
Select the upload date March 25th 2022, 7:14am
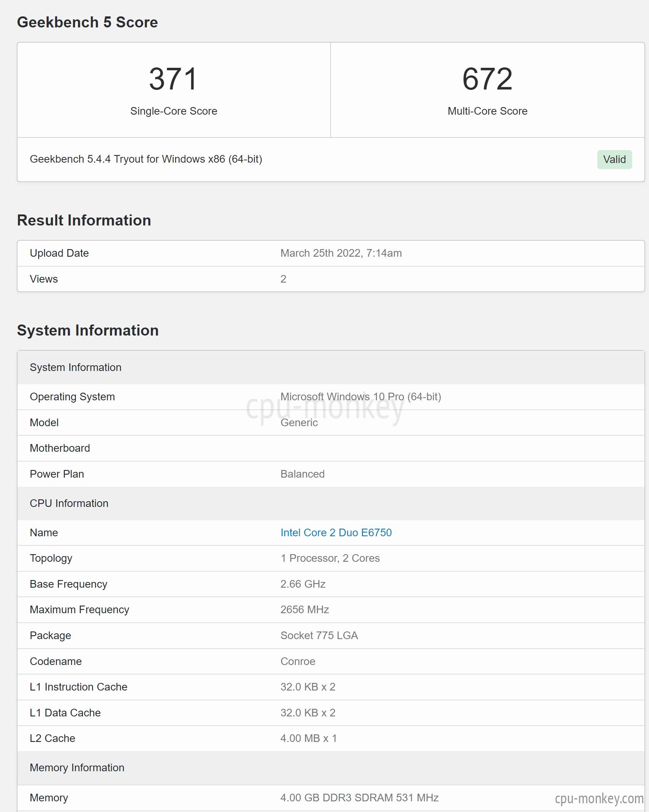(341, 253)
